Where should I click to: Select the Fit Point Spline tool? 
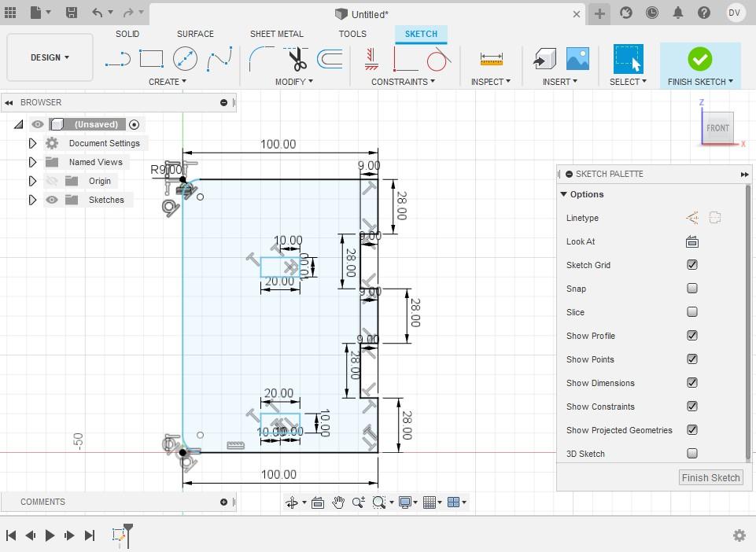coord(219,59)
